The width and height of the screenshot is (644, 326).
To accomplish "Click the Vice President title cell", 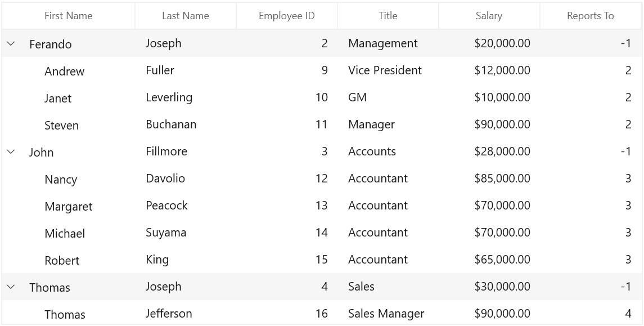I will 388,70.
